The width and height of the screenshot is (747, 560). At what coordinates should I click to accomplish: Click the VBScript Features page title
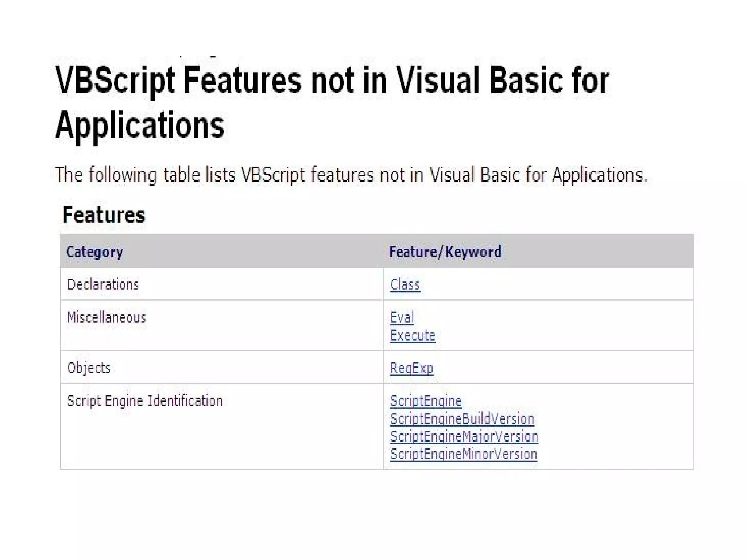(331, 80)
